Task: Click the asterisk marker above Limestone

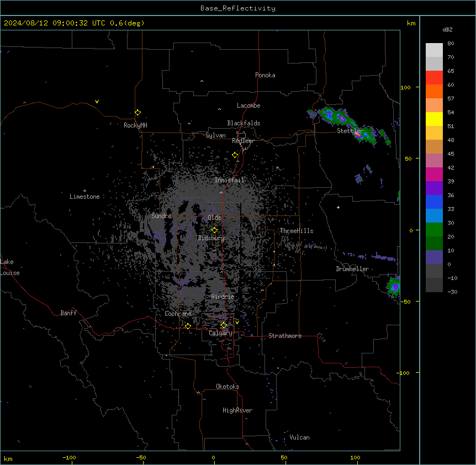Action: click(84, 191)
